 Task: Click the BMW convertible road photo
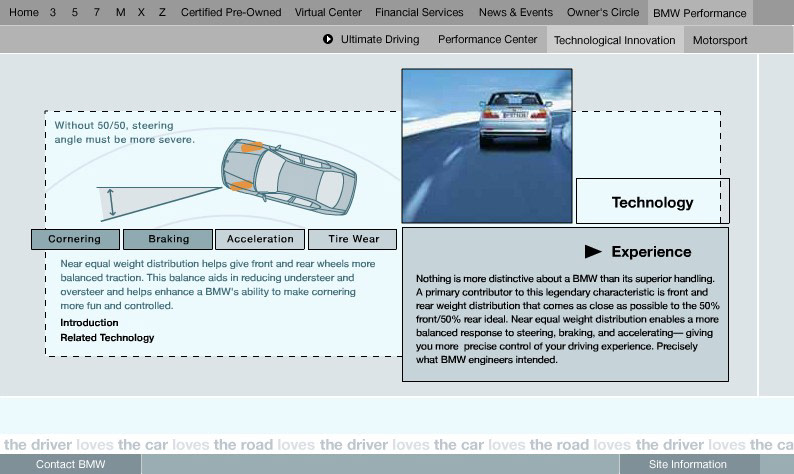(x=487, y=146)
